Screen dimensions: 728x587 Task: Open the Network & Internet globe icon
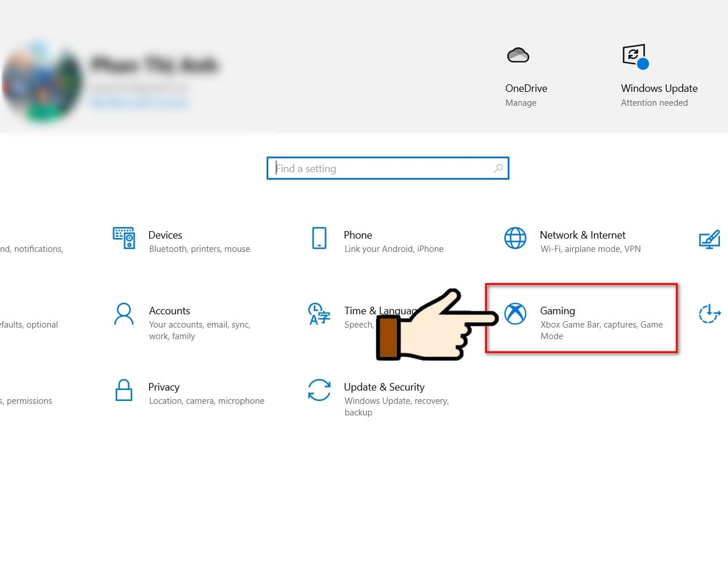515,237
